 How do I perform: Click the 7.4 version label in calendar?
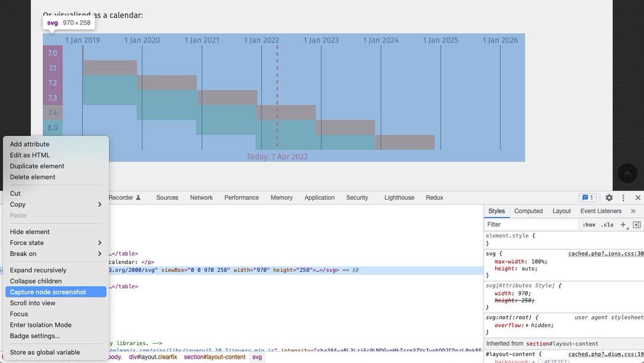[x=53, y=113]
